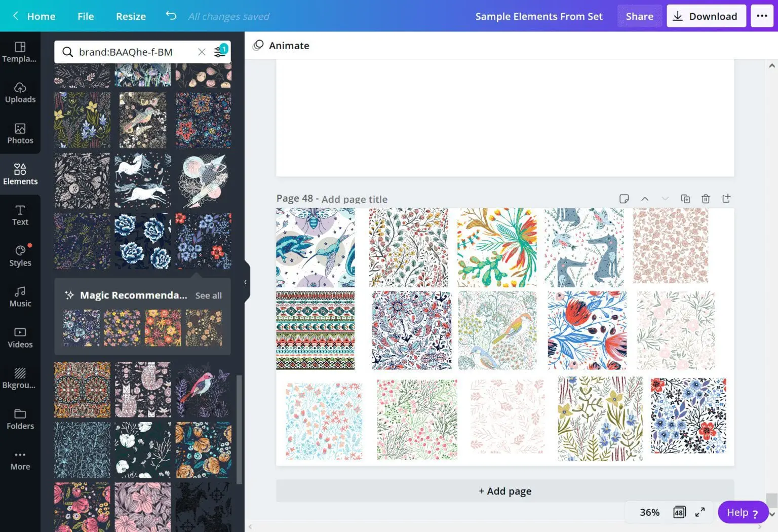See all Magic Recommendations
The image size is (778, 532).
click(x=208, y=295)
